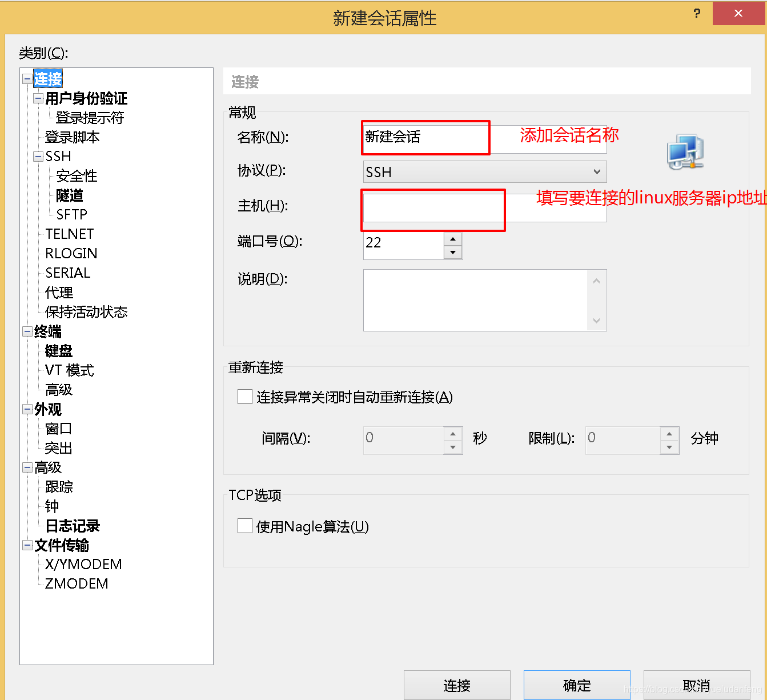The width and height of the screenshot is (767, 700).
Task: Focus the 主机 host input field
Action: click(485, 207)
